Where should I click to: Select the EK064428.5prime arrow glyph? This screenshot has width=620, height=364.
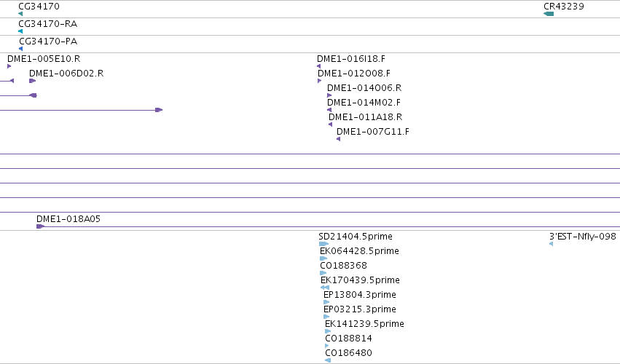click(323, 258)
